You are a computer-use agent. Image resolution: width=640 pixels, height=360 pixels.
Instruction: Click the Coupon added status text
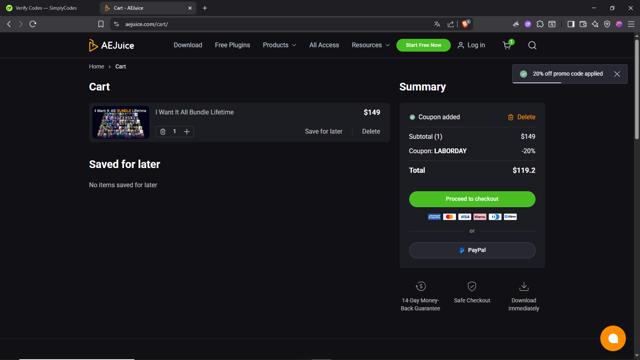(439, 117)
